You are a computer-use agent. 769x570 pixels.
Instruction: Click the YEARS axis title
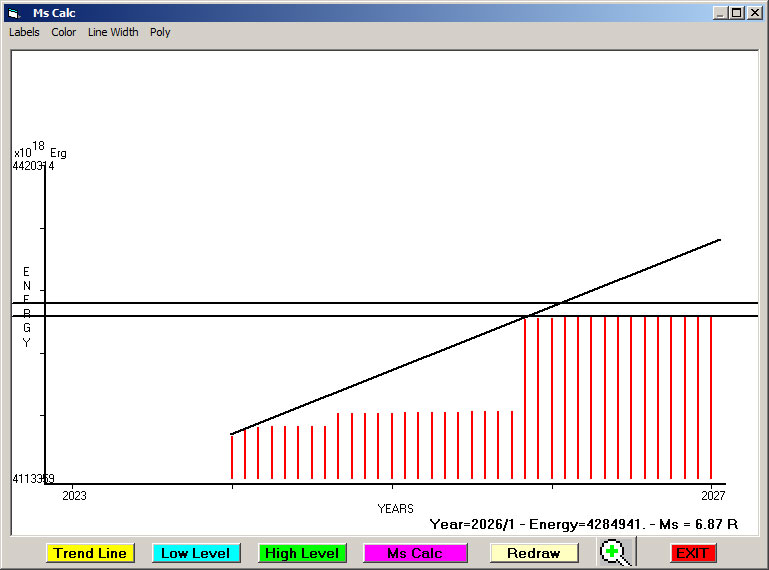(395, 509)
